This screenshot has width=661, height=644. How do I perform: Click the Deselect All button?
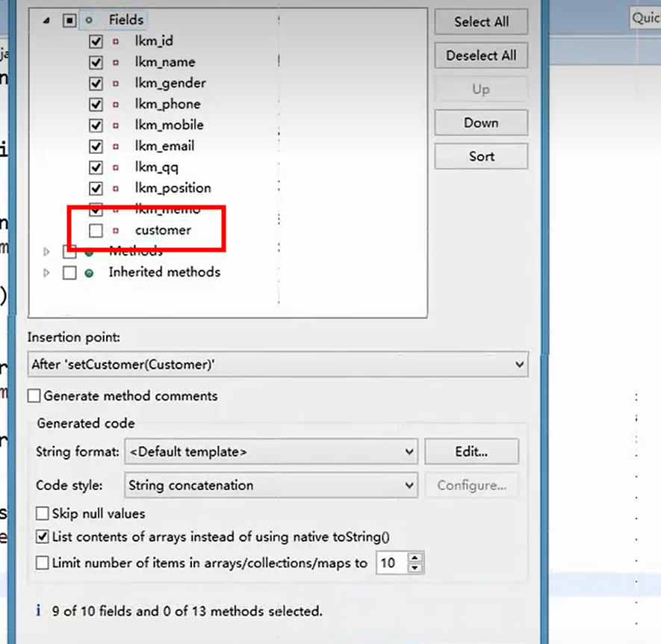481,55
